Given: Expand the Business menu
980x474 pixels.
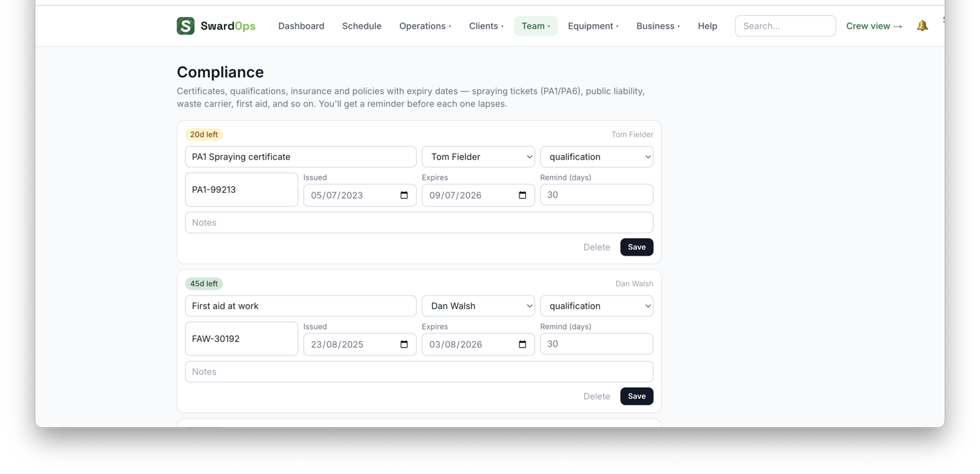Looking at the screenshot, I should tap(659, 26).
